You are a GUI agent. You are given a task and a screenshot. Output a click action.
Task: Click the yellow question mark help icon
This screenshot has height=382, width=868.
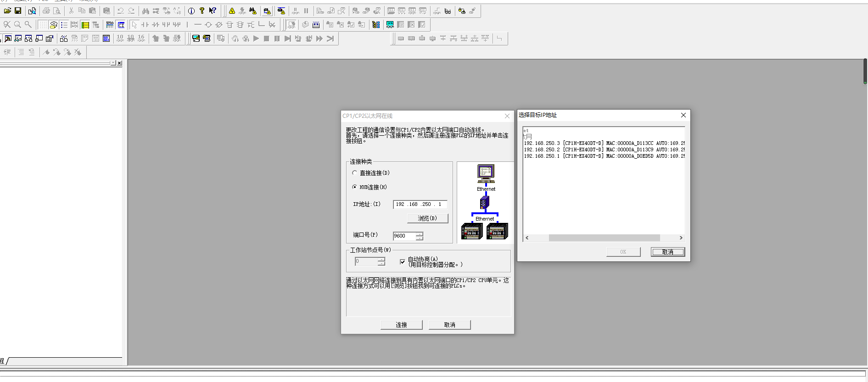[x=202, y=11]
